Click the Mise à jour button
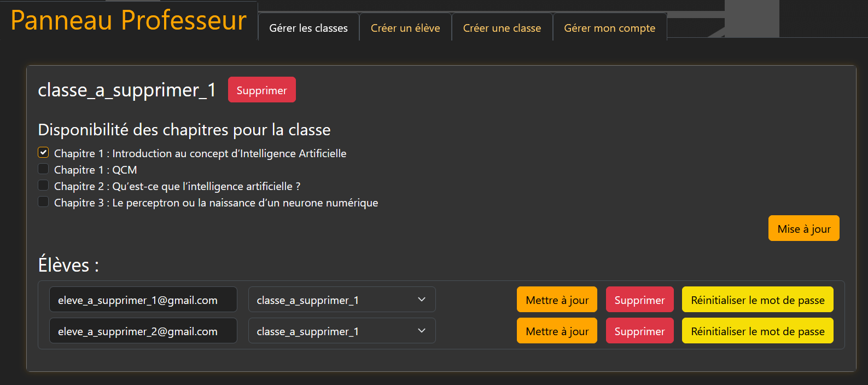Image resolution: width=868 pixels, height=385 pixels. (x=804, y=228)
